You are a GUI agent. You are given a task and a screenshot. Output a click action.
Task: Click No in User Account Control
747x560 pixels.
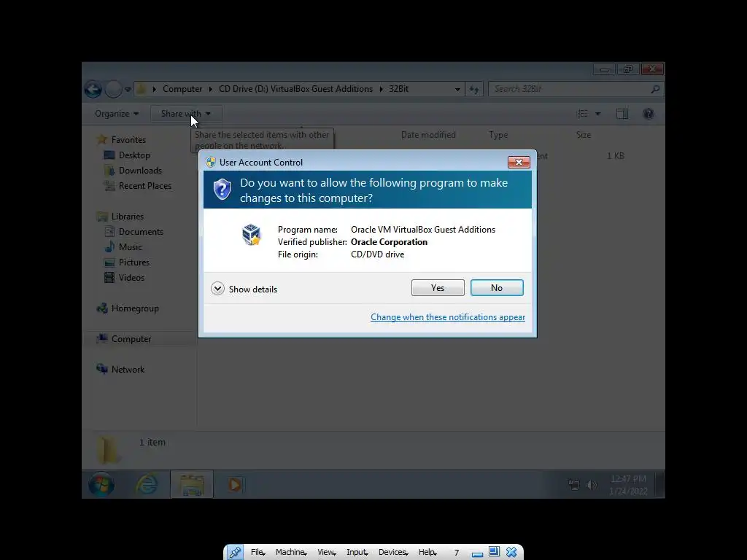(497, 287)
